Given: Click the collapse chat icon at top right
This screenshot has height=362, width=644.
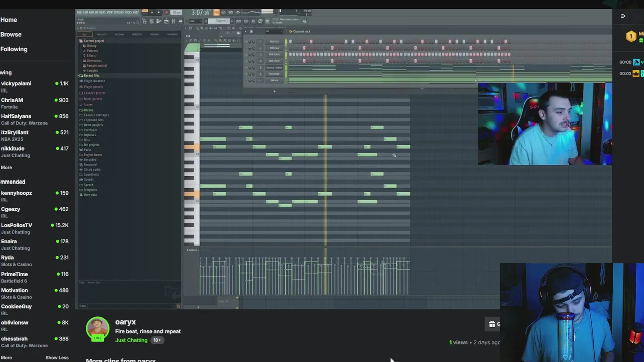Looking at the screenshot, I should 623,16.
